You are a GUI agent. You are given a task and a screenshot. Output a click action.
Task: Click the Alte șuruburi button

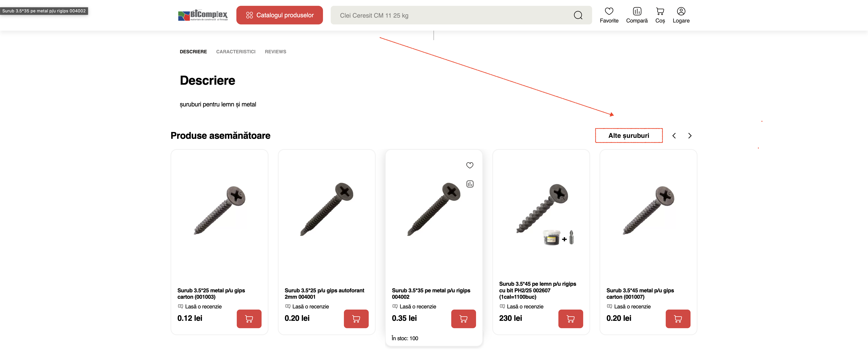[628, 135]
